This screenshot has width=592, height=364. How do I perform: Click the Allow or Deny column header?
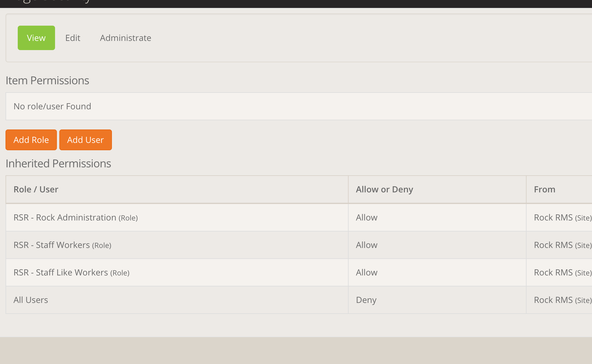tap(384, 189)
